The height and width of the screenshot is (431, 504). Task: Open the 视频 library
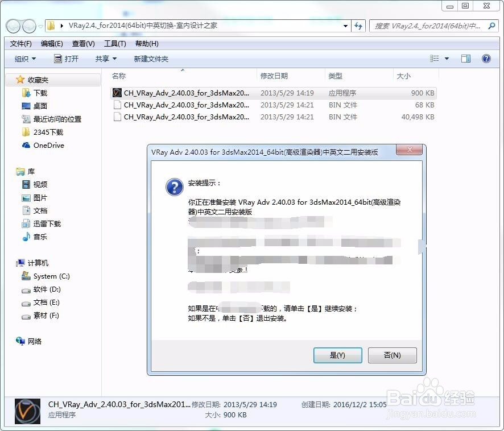click(x=35, y=184)
